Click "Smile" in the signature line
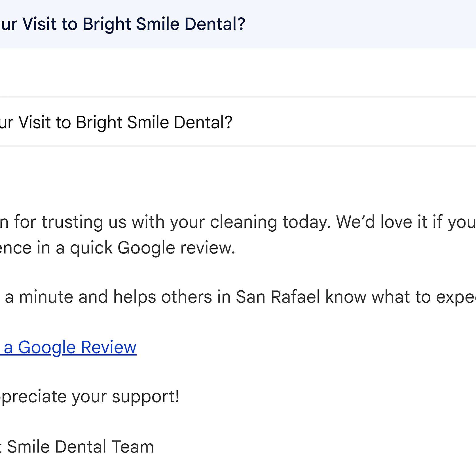This screenshot has width=476, height=476. pyautogui.click(x=28, y=447)
